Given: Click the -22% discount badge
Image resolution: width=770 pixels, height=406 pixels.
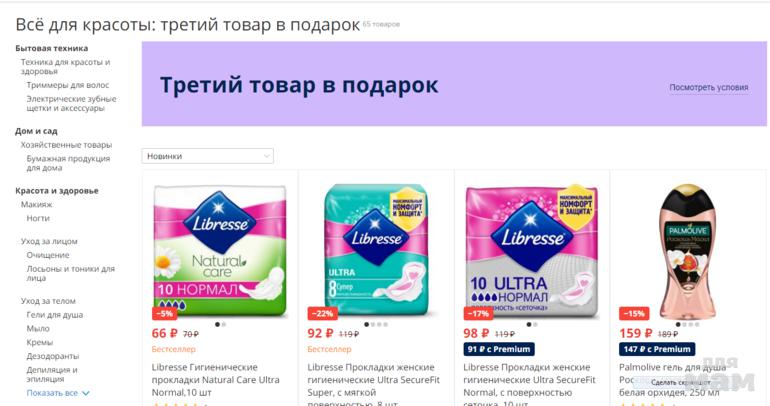Looking at the screenshot, I should pos(322,313).
